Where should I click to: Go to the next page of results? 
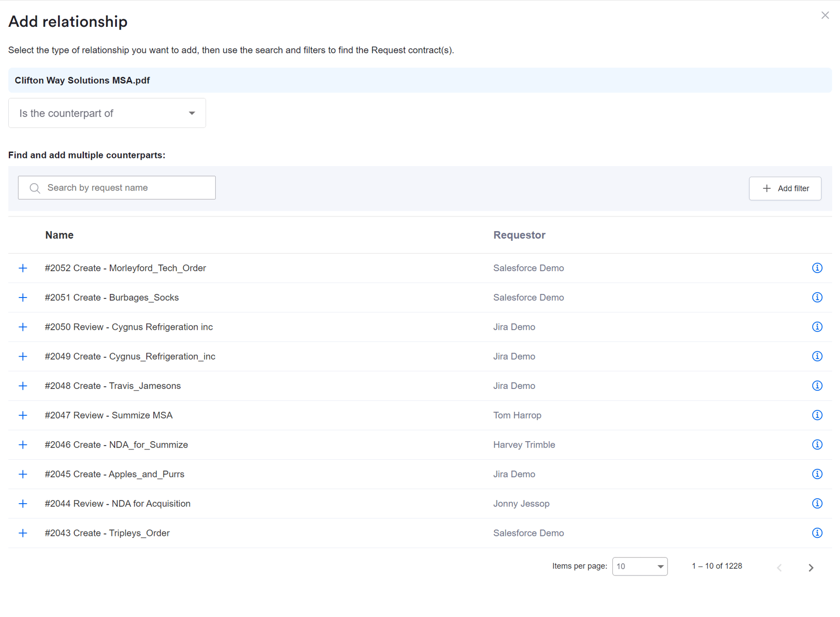point(810,567)
